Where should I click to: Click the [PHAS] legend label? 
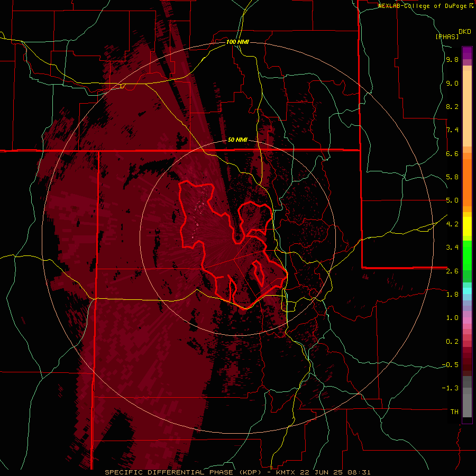click(447, 37)
